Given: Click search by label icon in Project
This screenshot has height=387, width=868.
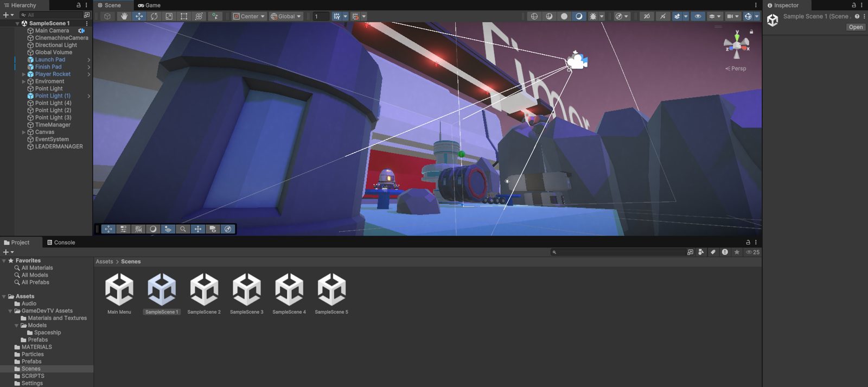Looking at the screenshot, I should pyautogui.click(x=713, y=252).
